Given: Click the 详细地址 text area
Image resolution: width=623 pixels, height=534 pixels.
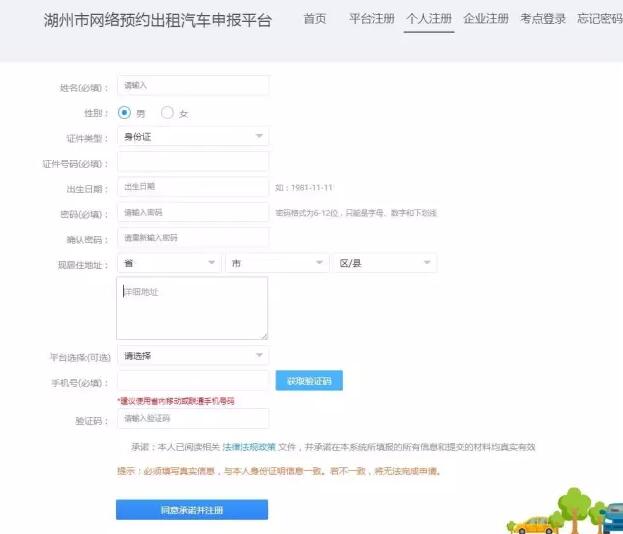Looking at the screenshot, I should pyautogui.click(x=192, y=308).
